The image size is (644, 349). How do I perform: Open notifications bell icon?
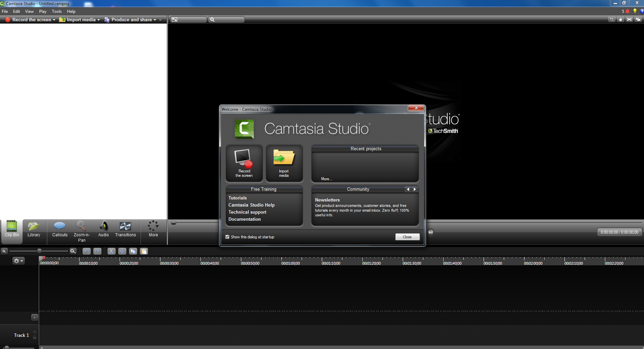pos(627,11)
